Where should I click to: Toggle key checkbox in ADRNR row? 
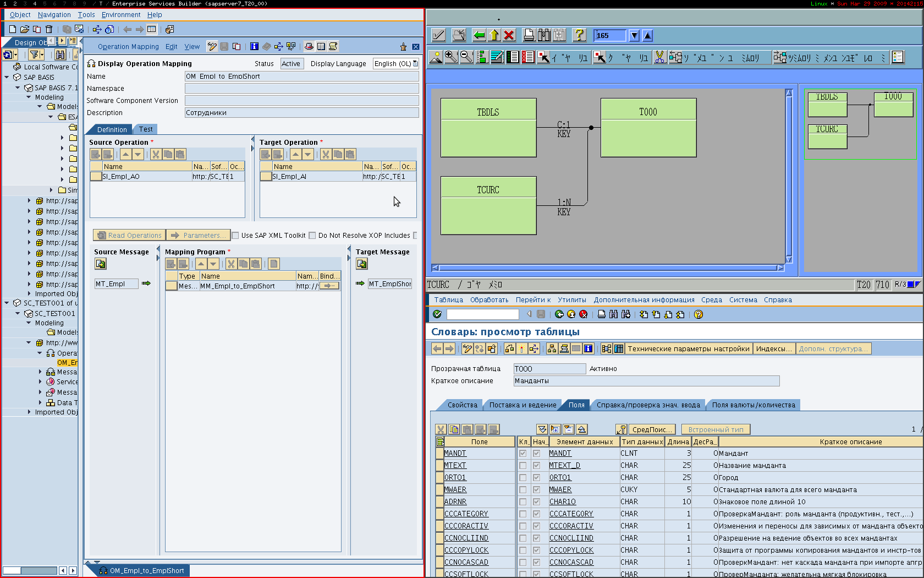(522, 501)
